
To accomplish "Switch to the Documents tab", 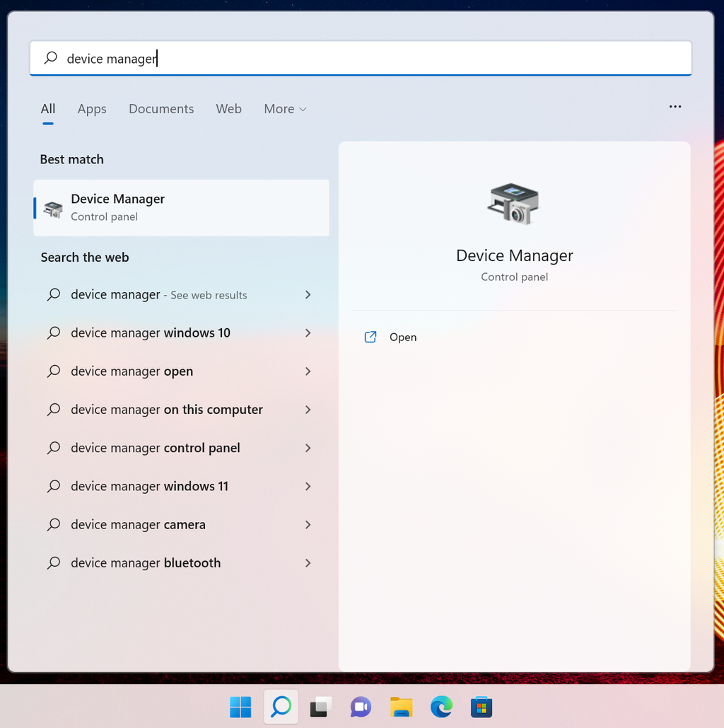I will coord(160,109).
